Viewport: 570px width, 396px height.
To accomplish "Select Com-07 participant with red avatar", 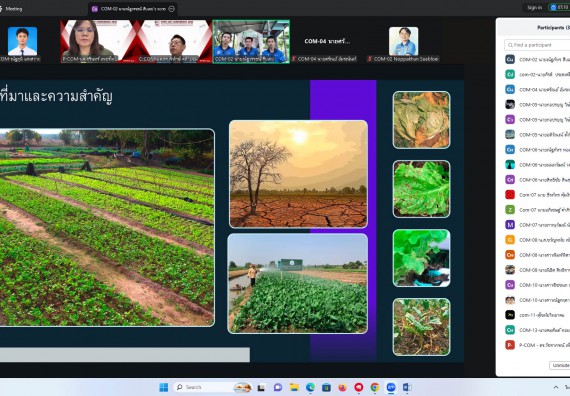I will (537, 195).
